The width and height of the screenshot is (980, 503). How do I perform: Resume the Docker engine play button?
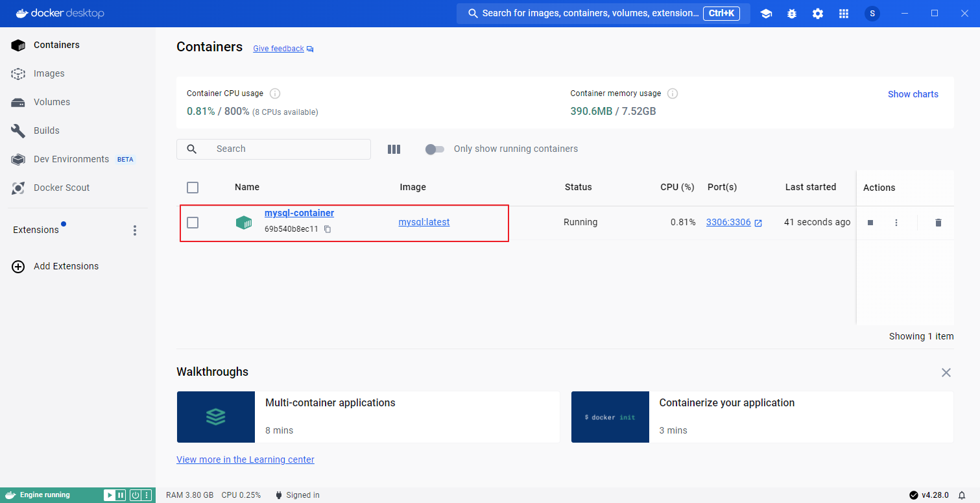110,495
